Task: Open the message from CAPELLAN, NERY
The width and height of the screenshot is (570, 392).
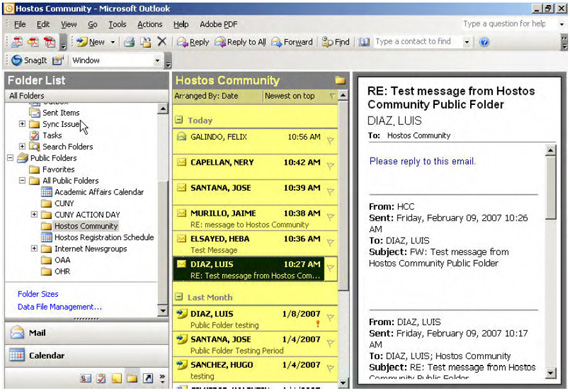Action: (x=255, y=167)
